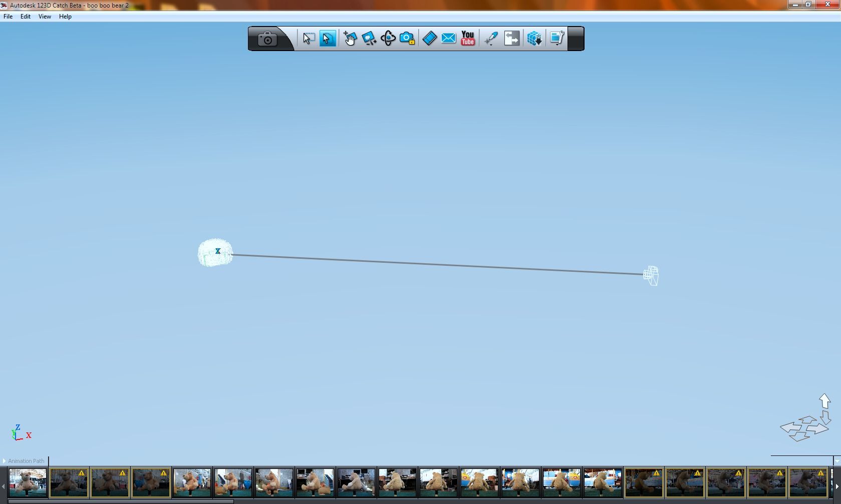
Task: Click the generate mesh download icon
Action: pyautogui.click(x=534, y=38)
